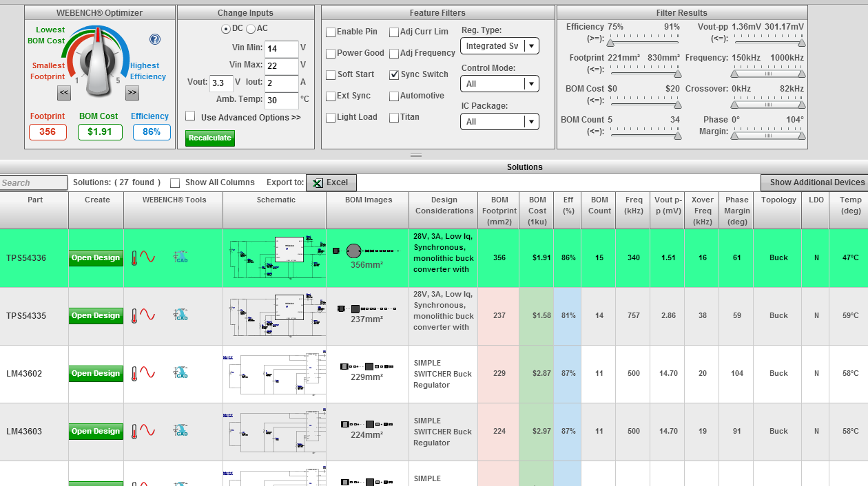
Task: Open LM43602 schematic thumbnail
Action: coord(274,373)
